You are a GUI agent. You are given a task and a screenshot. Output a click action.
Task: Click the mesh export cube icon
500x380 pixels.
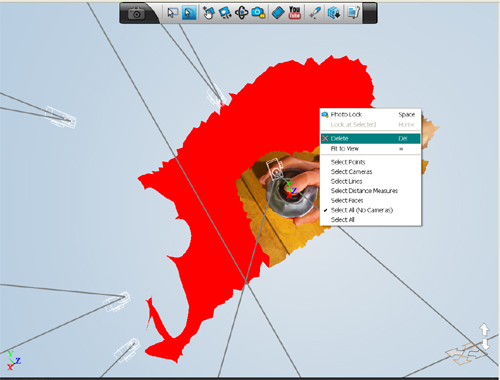334,13
